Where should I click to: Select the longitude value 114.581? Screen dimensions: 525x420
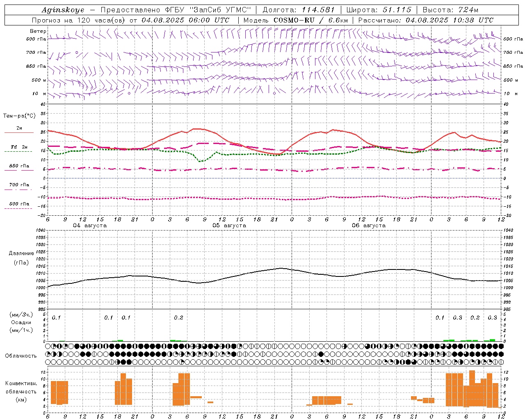pyautogui.click(x=318, y=10)
